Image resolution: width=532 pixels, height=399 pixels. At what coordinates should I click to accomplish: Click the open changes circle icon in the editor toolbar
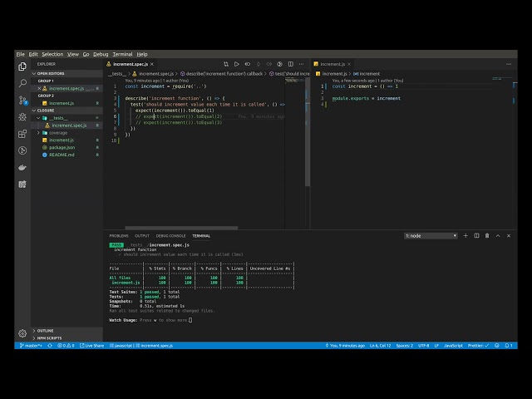279,64
